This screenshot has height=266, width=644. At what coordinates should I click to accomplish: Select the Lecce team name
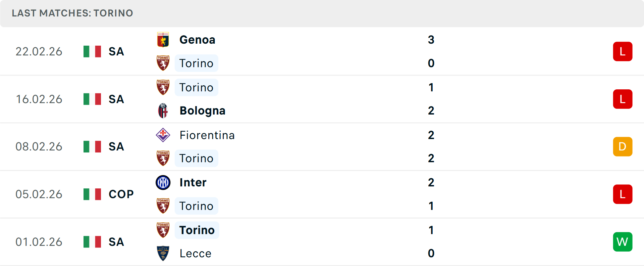(x=195, y=254)
